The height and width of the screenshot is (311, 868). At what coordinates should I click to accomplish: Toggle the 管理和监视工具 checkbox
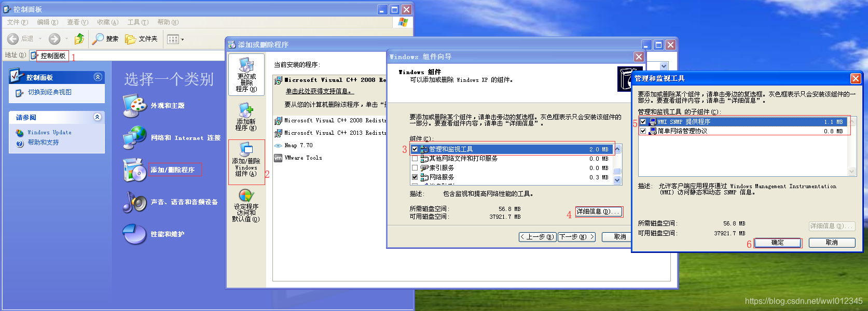(x=415, y=149)
